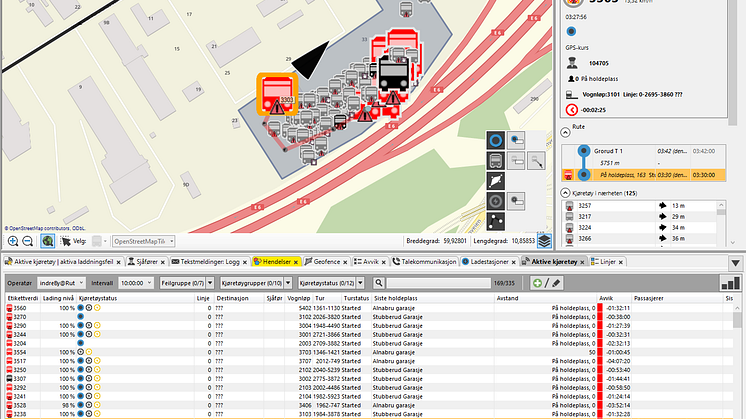Toggle the route polyline layer button

click(495, 221)
